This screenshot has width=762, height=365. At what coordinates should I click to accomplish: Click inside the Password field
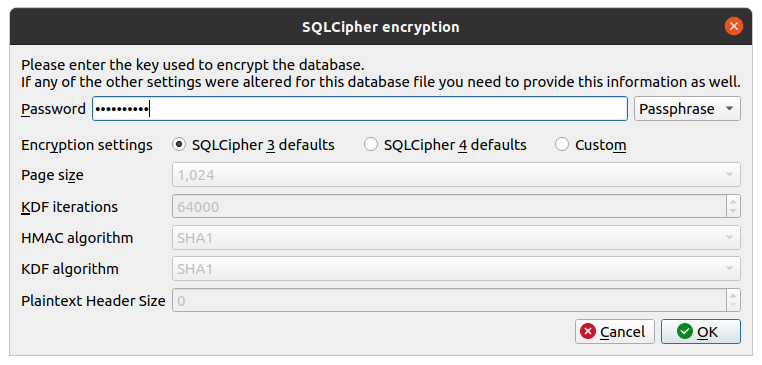click(360, 109)
